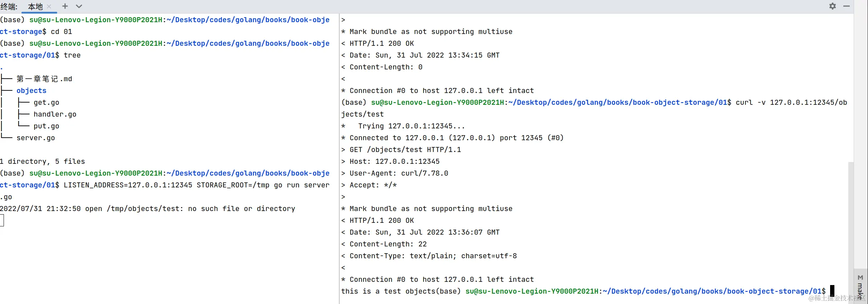
Task: Open the make tool window tab
Action: (860, 290)
